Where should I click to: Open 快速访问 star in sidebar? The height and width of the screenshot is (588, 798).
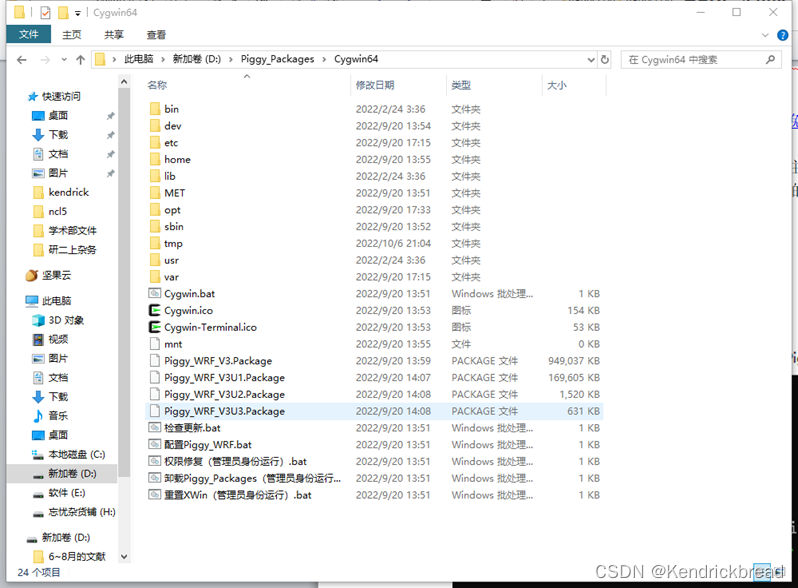click(x=33, y=96)
